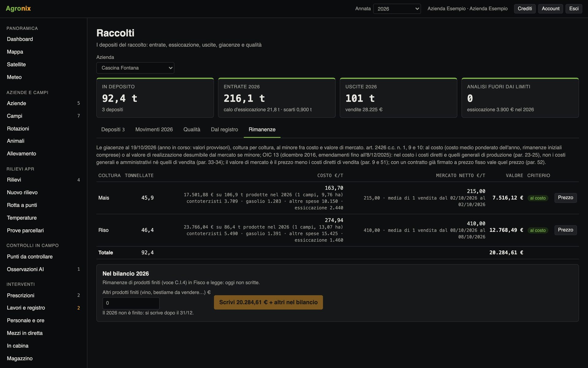Open the Dal registro tab

tap(224, 129)
